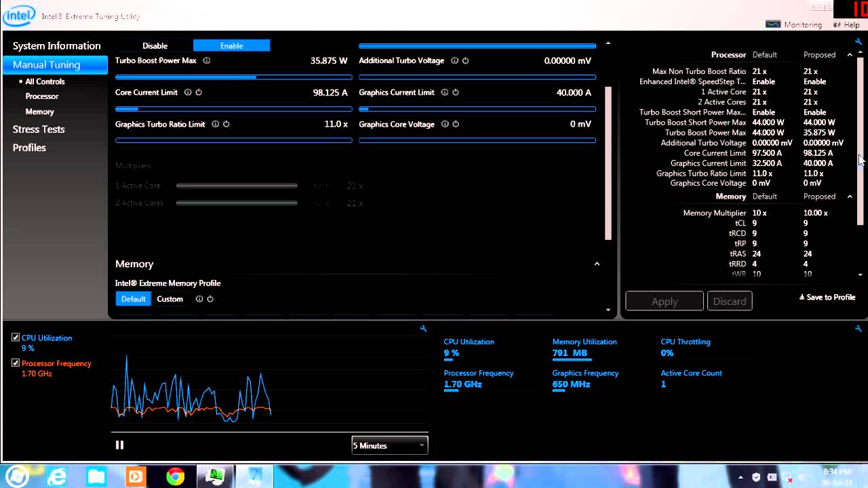Viewport: 868px width, 488px height.
Task: Open Stress Tests section
Action: pos(39,129)
